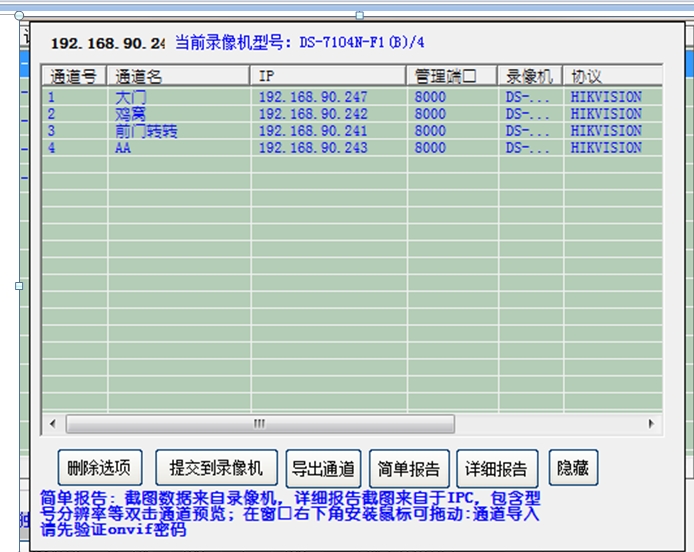Click the 导出通道 button
The height and width of the screenshot is (552, 694).
[x=323, y=467]
